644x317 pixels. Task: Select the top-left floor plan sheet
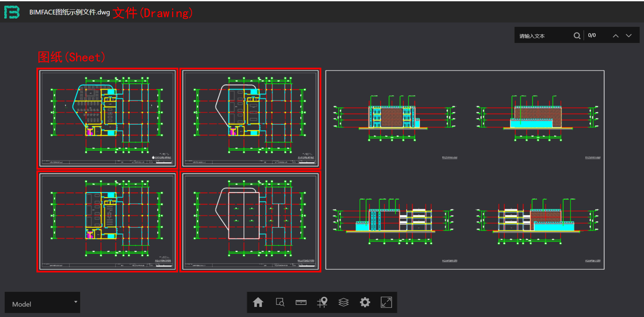(x=107, y=118)
